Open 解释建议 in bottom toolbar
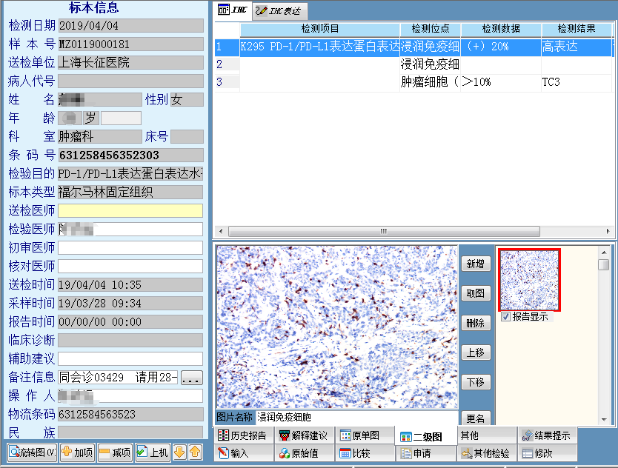Screen dimensions: 618x468 (x=304, y=437)
